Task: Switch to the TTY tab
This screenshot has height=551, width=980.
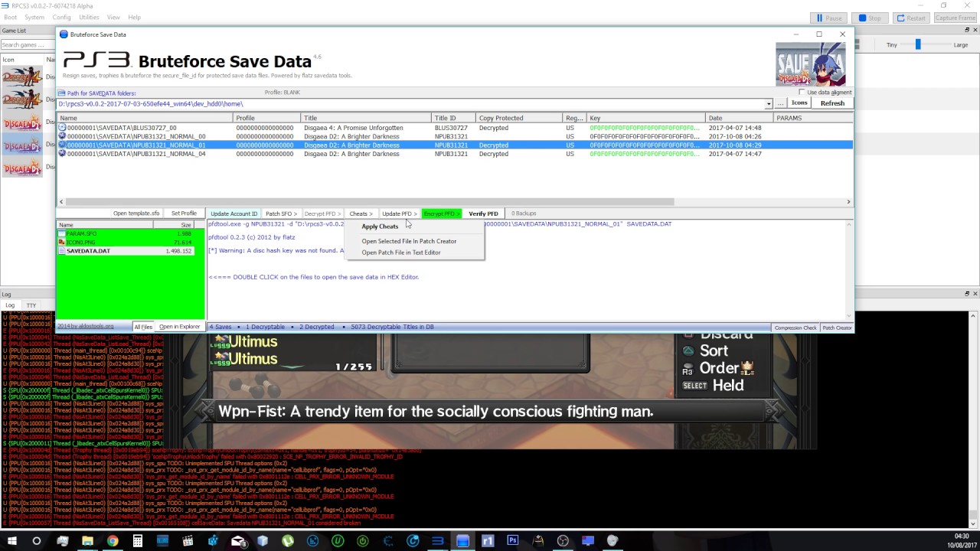Action: click(x=31, y=305)
